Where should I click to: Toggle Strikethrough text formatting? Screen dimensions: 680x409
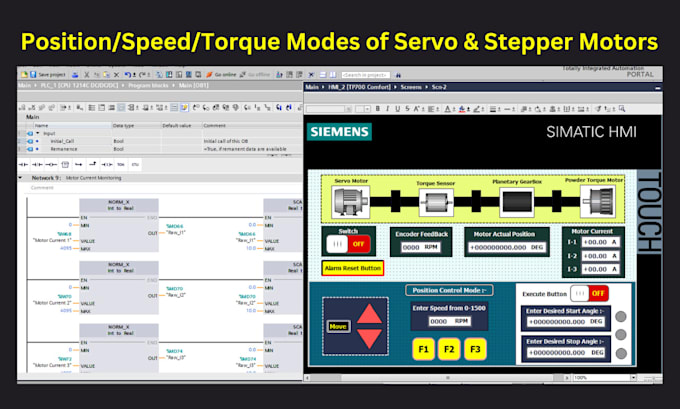[x=408, y=108]
